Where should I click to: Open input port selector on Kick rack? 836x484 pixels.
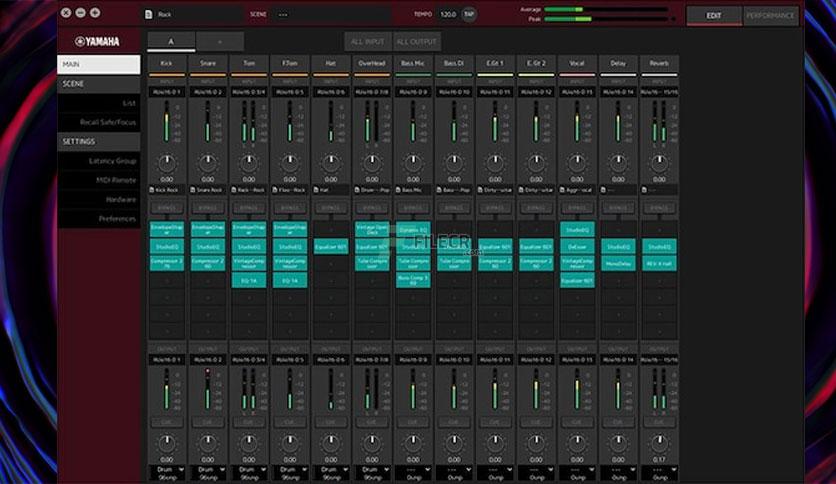coord(167,92)
